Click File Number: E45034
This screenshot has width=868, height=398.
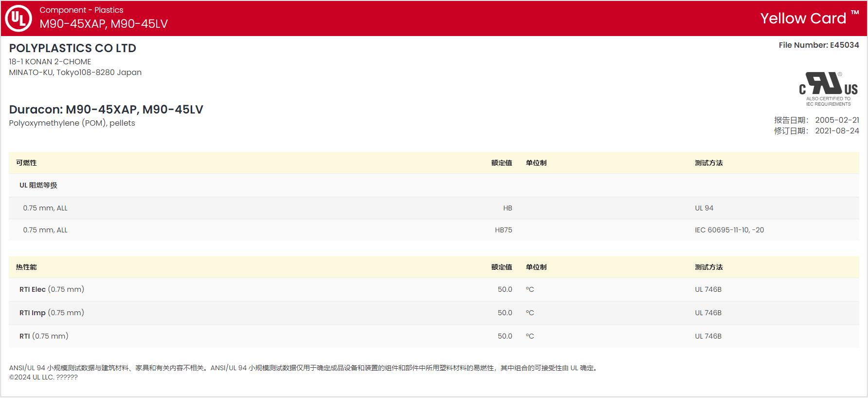(819, 45)
